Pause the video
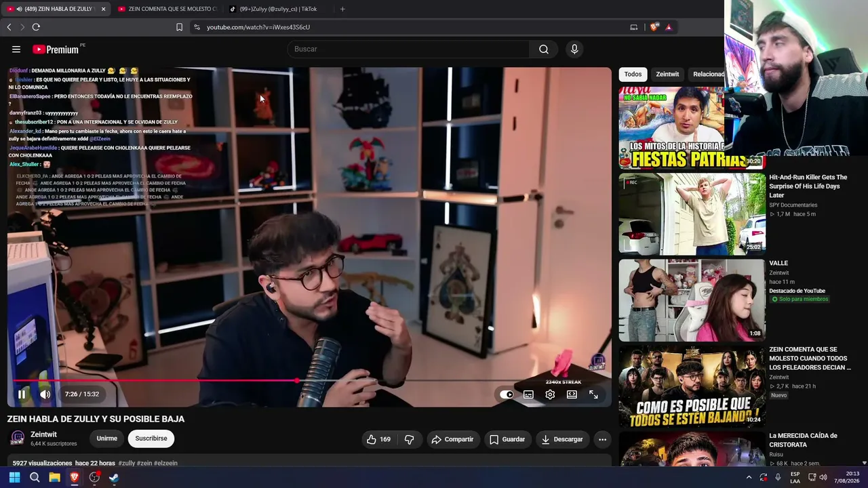This screenshot has height=488, width=868. tap(22, 394)
